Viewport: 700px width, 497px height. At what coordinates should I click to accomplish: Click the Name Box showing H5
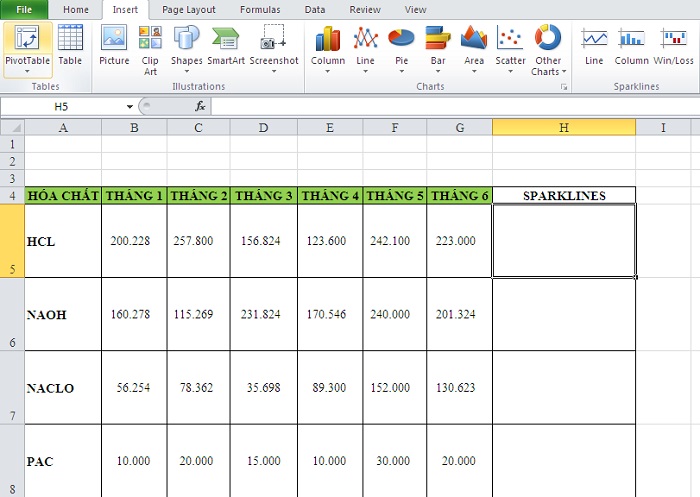pos(61,106)
